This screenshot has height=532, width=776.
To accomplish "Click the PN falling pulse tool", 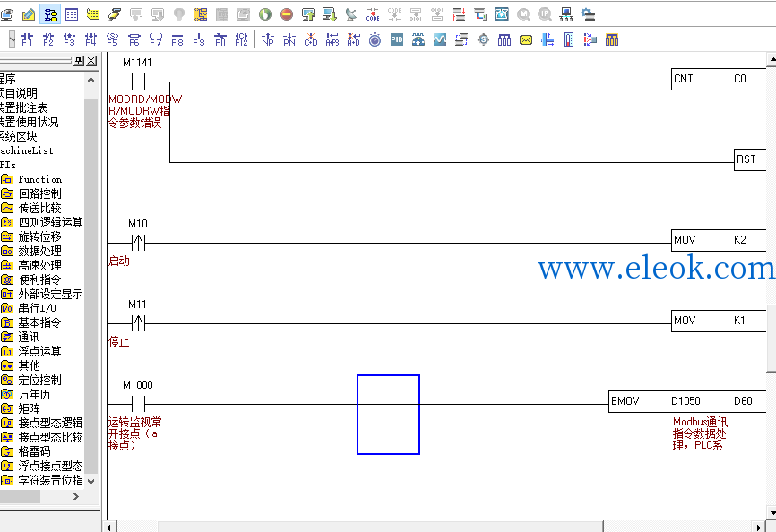I will (289, 39).
